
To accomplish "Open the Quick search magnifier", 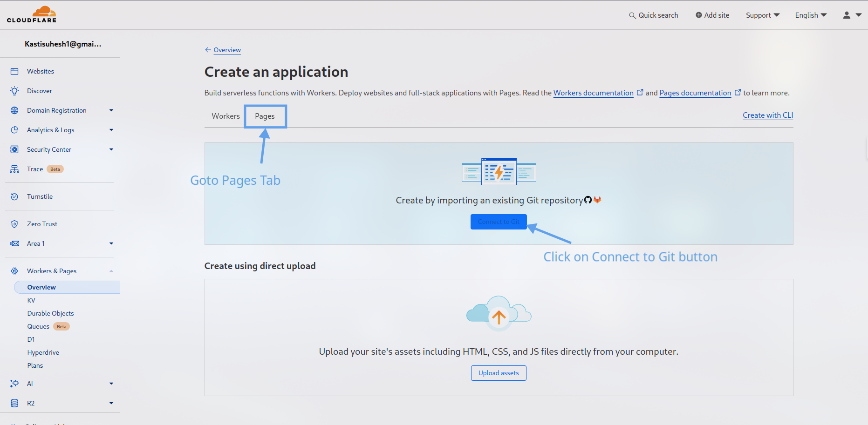I will click(632, 15).
